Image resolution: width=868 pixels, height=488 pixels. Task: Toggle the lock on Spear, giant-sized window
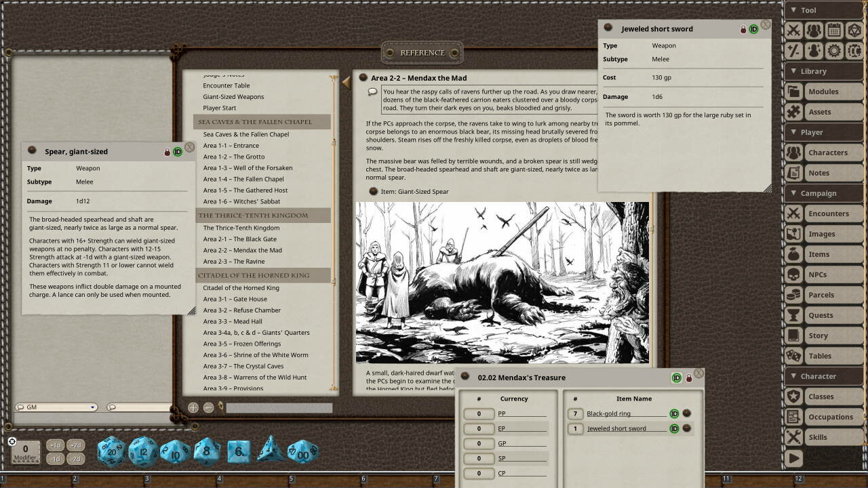167,151
